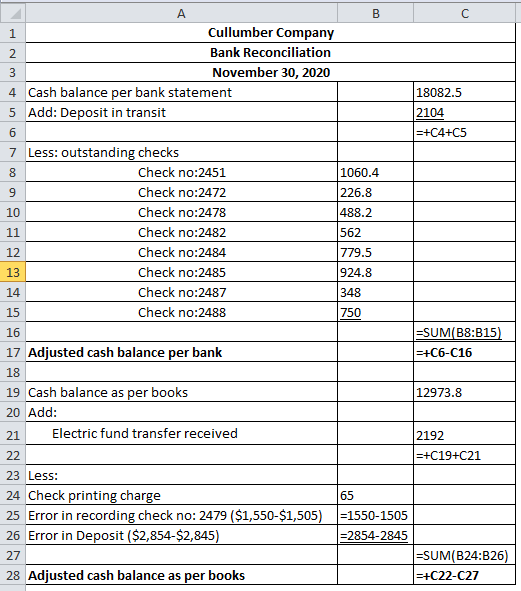Click the =+C4+C5 formula cell

(x=464, y=132)
